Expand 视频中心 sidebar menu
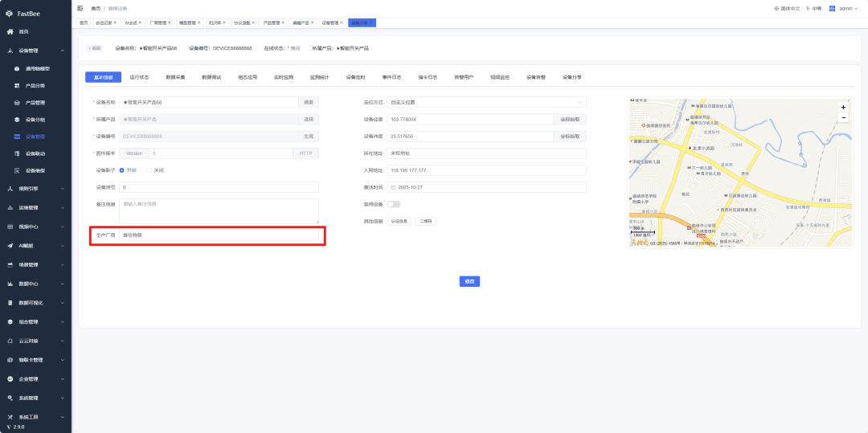This screenshot has width=868, height=433. (35, 227)
